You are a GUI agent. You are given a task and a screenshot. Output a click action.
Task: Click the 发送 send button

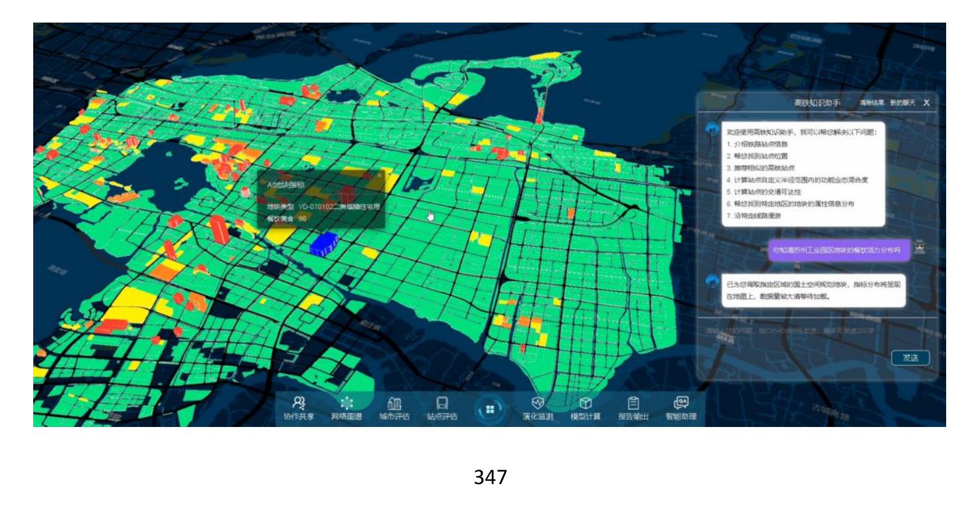pyautogui.click(x=910, y=358)
